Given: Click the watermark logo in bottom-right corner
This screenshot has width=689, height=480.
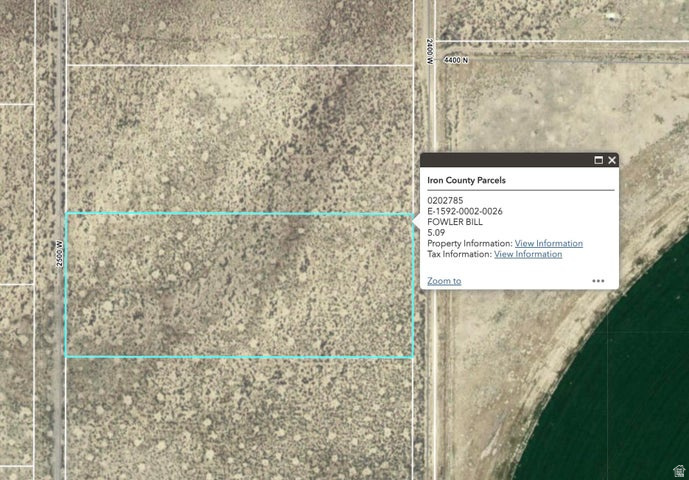Looking at the screenshot, I should click(677, 470).
